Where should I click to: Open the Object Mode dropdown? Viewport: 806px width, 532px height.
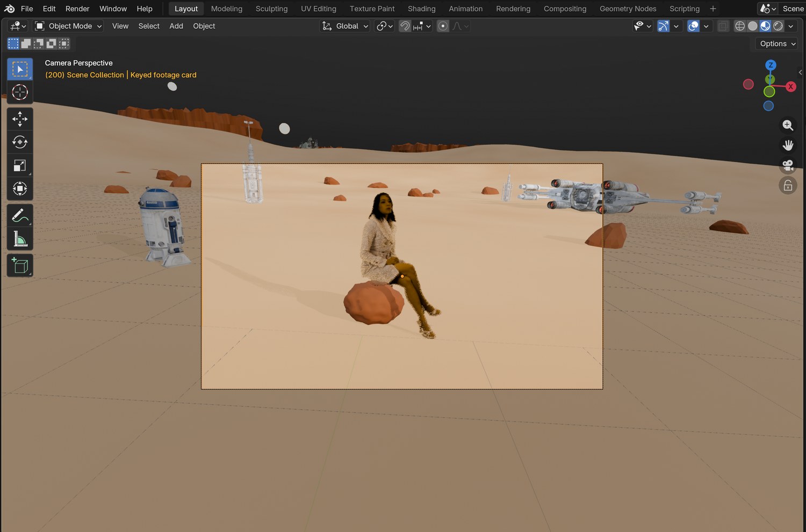pos(68,26)
